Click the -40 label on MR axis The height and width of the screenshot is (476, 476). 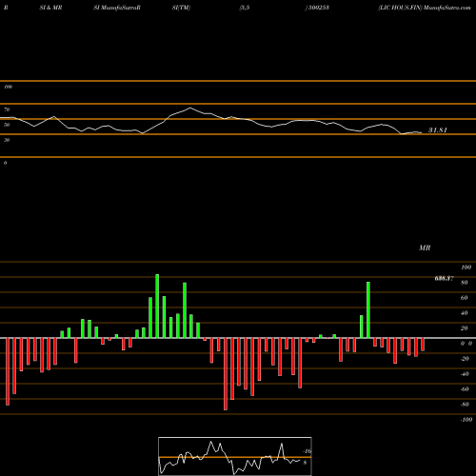tap(465, 374)
